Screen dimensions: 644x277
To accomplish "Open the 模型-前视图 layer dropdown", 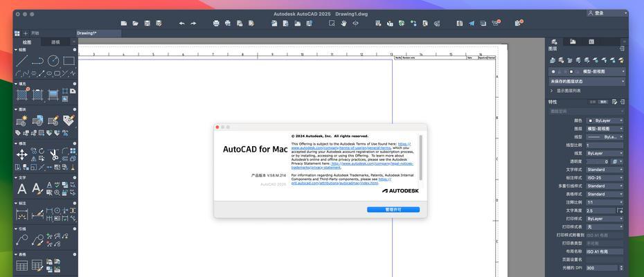I will coord(587,71).
